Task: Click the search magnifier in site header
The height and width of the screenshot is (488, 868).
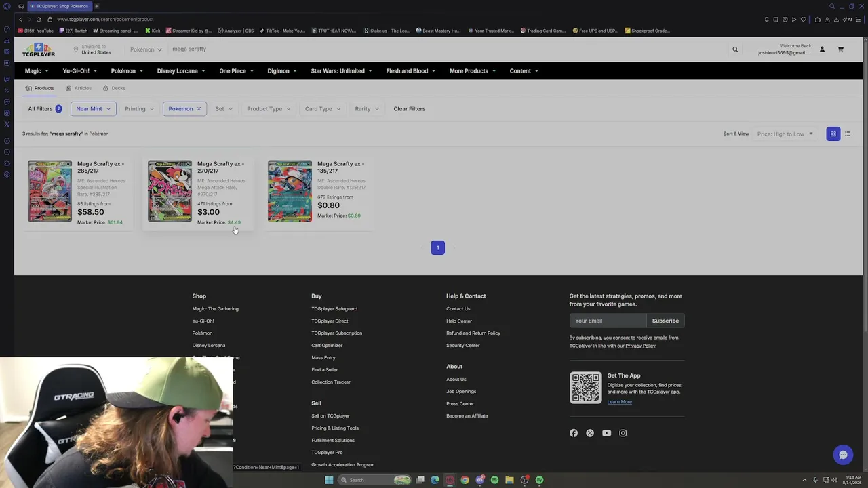Action: (735, 49)
